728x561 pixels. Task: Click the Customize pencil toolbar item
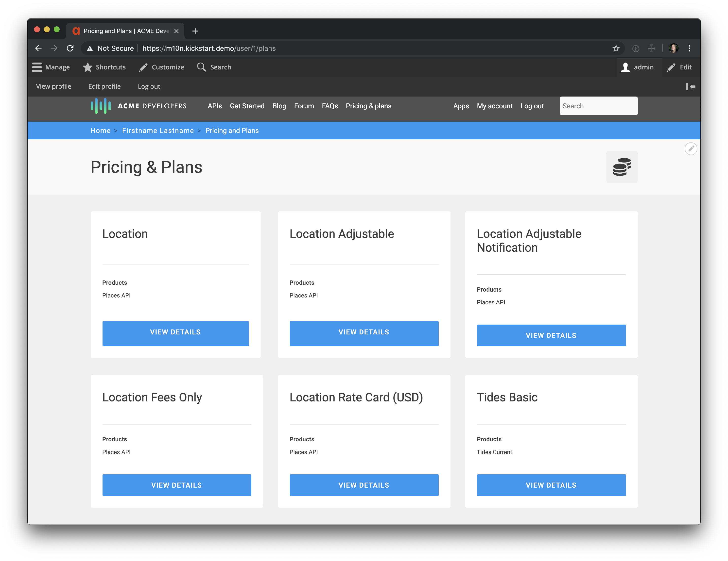(x=162, y=67)
